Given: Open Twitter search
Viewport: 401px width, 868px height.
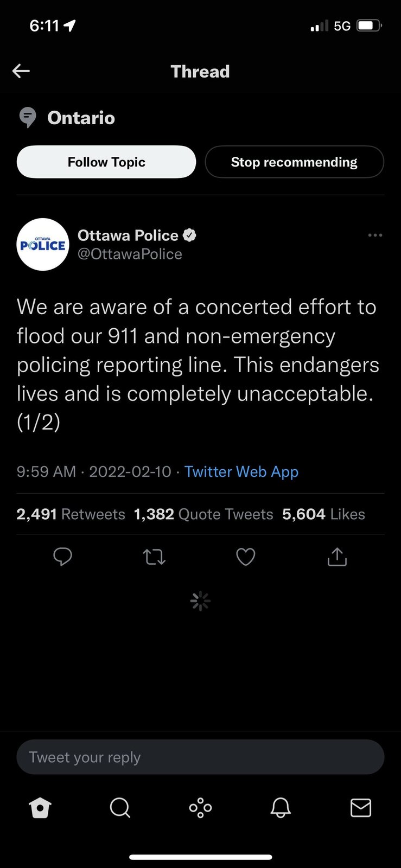Looking at the screenshot, I should [x=120, y=808].
